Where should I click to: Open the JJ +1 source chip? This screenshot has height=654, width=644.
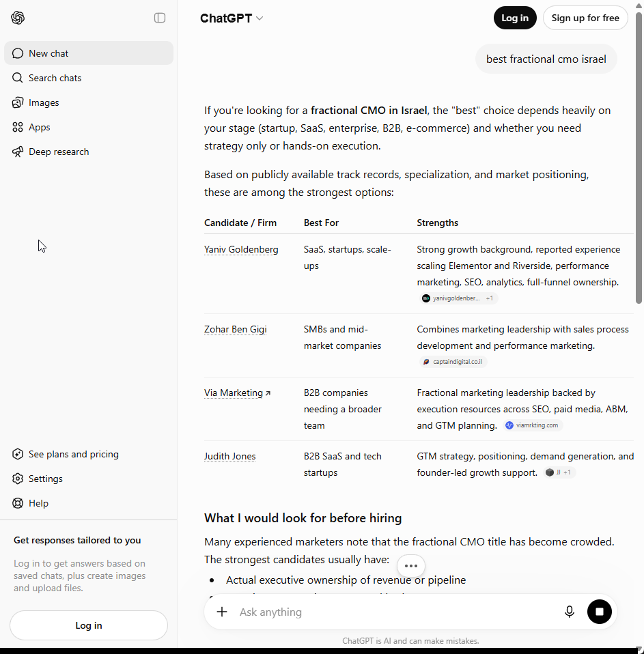point(560,472)
